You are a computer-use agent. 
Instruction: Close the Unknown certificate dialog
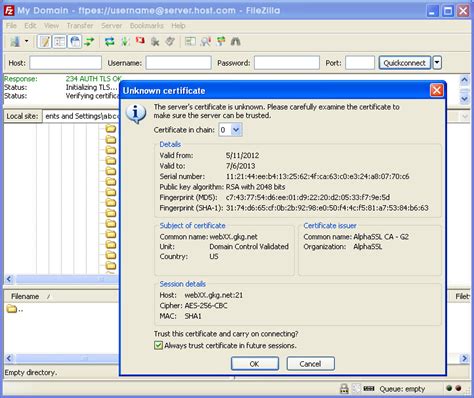point(436,90)
